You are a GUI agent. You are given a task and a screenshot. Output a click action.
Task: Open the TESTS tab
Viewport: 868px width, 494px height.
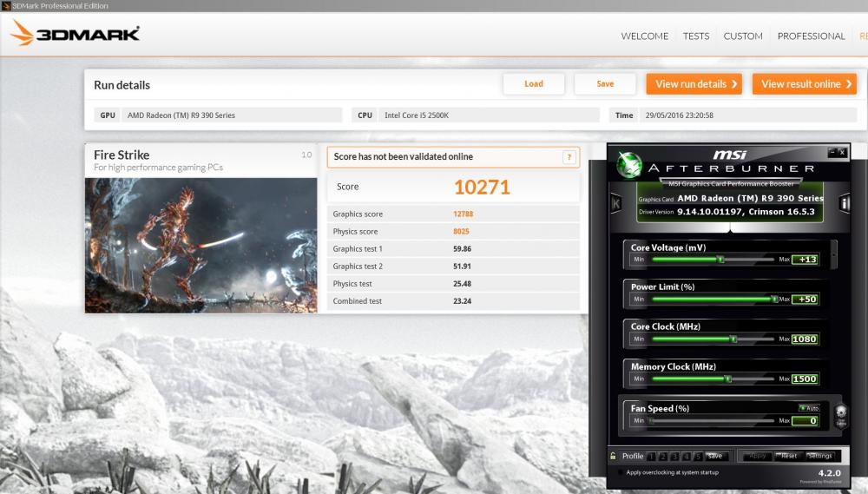tap(696, 36)
